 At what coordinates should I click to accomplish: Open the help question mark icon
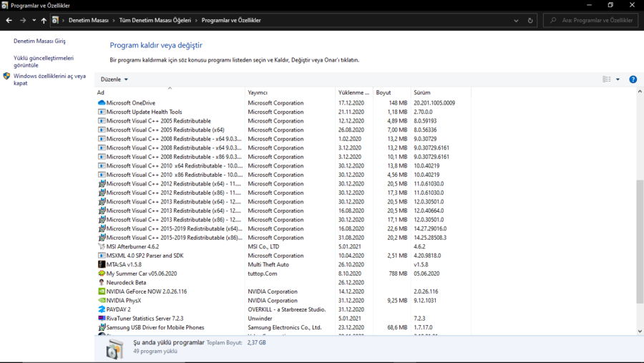pyautogui.click(x=633, y=79)
